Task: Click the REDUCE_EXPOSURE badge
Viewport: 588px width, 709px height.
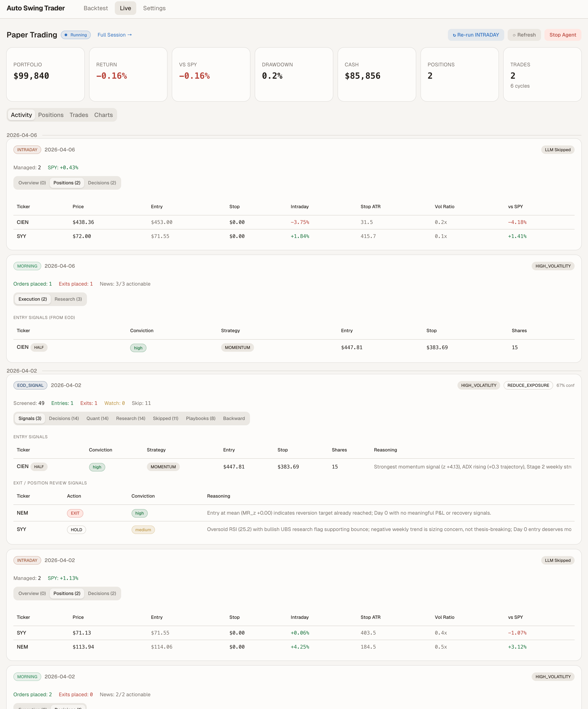Action: click(528, 385)
